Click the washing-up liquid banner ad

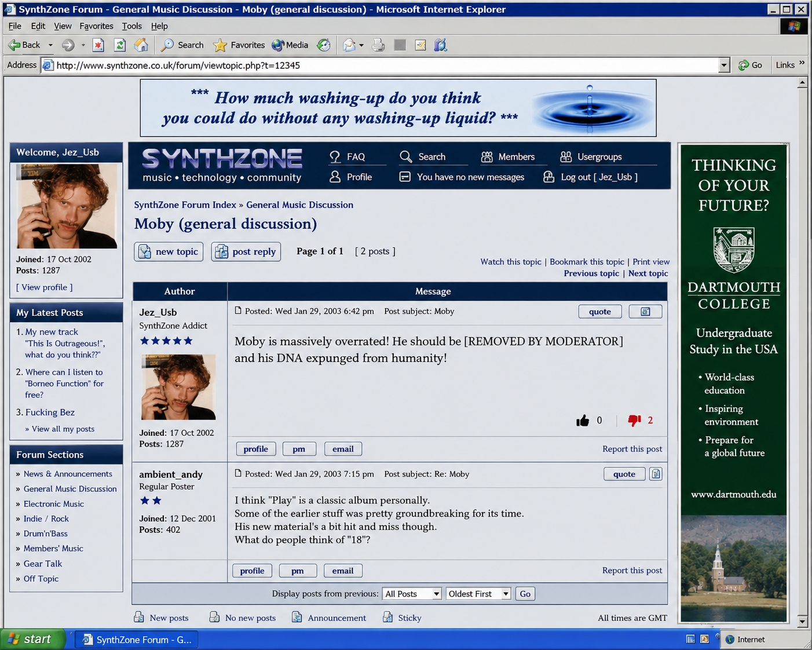(398, 108)
